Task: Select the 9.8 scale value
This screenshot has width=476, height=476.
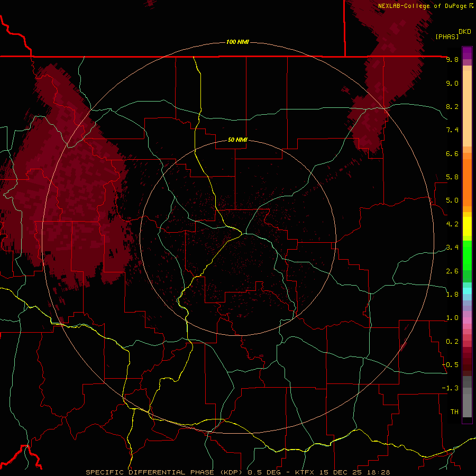Action: (x=452, y=59)
